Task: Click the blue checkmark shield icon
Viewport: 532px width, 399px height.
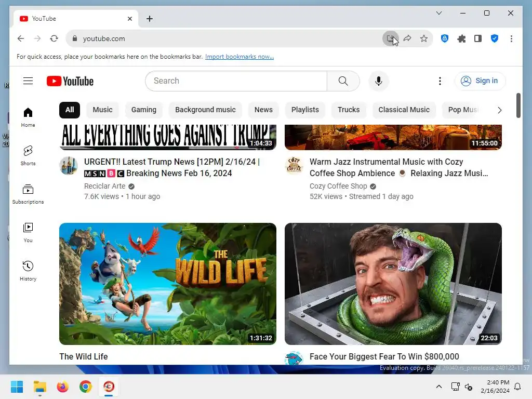Action: [495, 38]
